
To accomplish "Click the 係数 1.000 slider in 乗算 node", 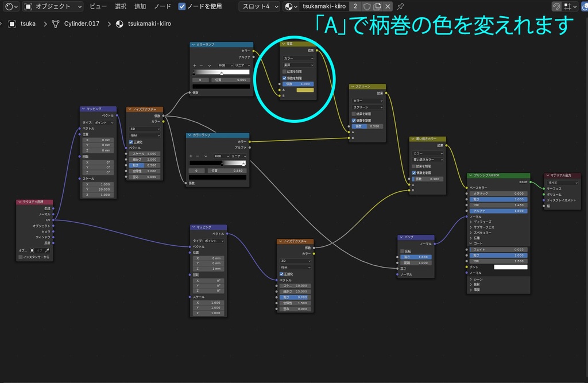I will (299, 84).
